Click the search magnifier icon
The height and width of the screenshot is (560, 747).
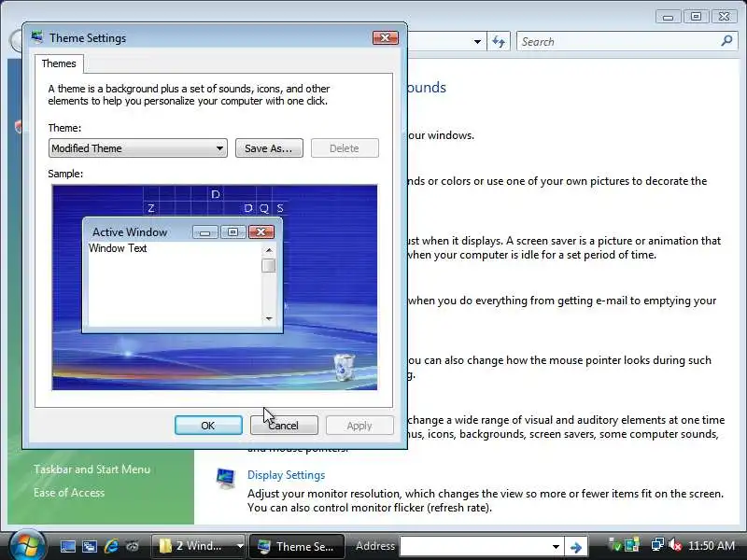(726, 41)
